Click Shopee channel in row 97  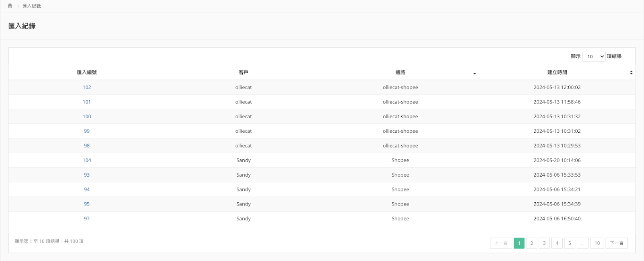click(400, 218)
